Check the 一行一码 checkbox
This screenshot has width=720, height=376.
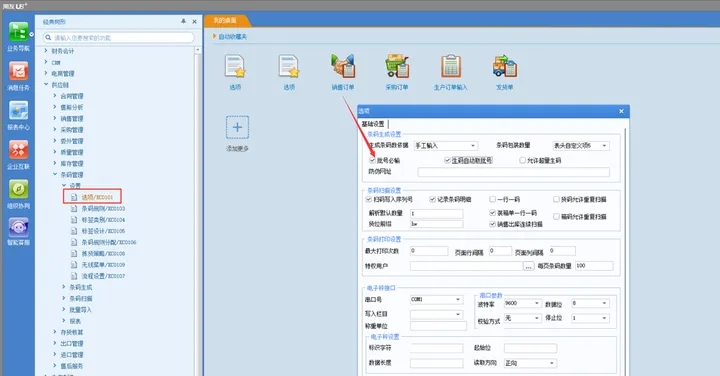tap(492, 199)
